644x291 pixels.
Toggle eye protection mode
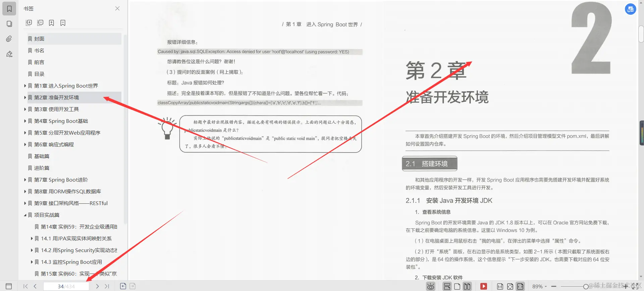coord(431,286)
